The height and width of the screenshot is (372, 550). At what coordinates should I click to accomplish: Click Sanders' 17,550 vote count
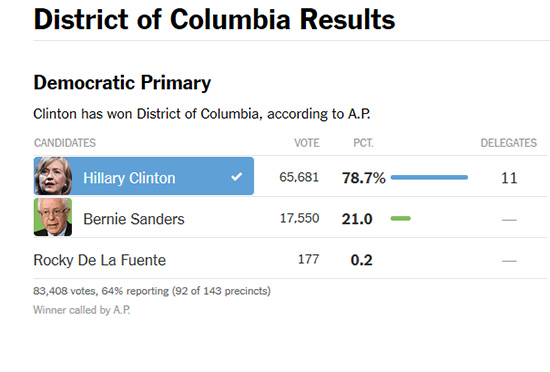click(300, 218)
